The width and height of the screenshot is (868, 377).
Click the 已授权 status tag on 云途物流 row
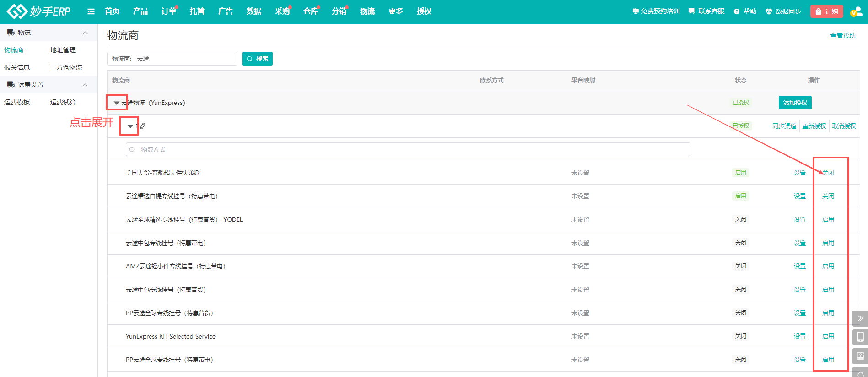pos(741,103)
